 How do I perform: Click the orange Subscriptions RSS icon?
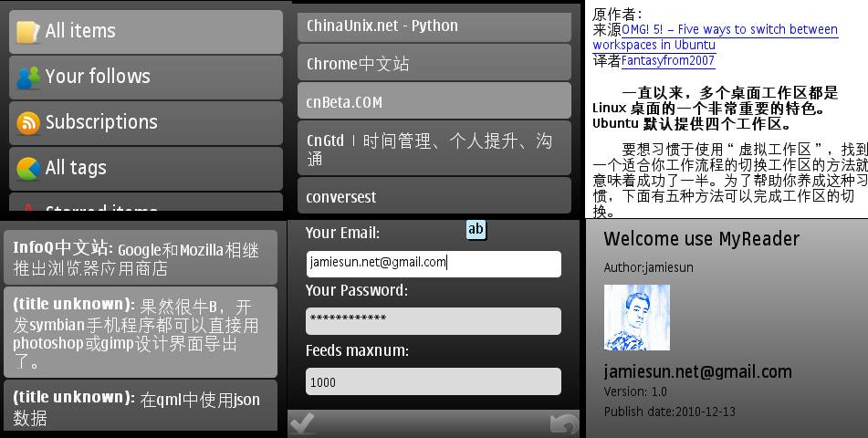click(x=28, y=123)
